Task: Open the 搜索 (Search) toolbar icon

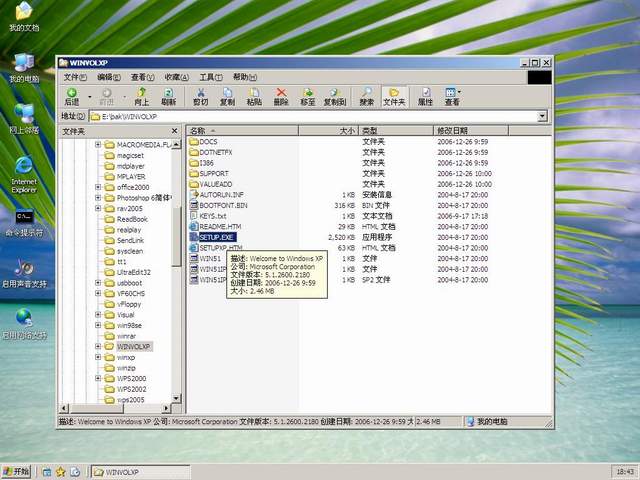Action: tap(367, 94)
